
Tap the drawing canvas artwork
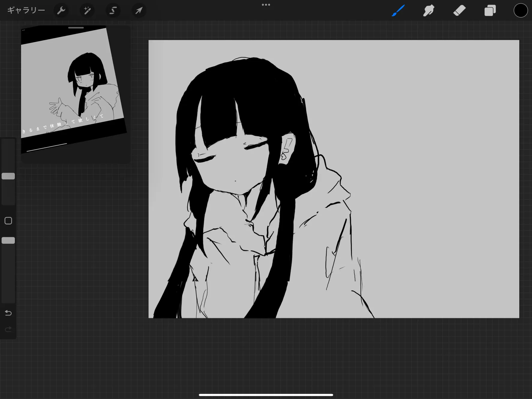(x=334, y=179)
